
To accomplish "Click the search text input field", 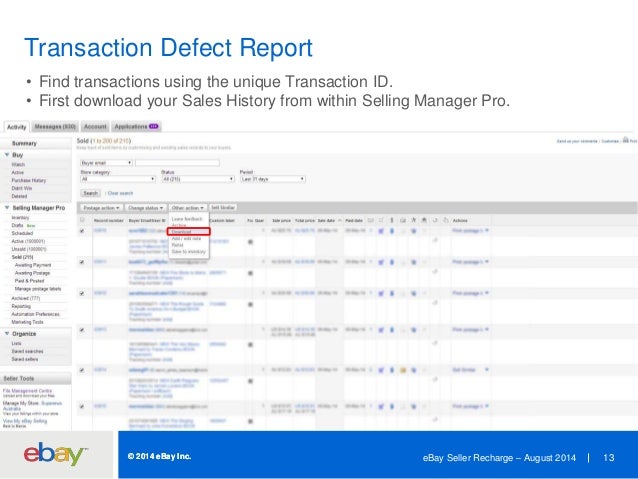I will tap(177, 163).
